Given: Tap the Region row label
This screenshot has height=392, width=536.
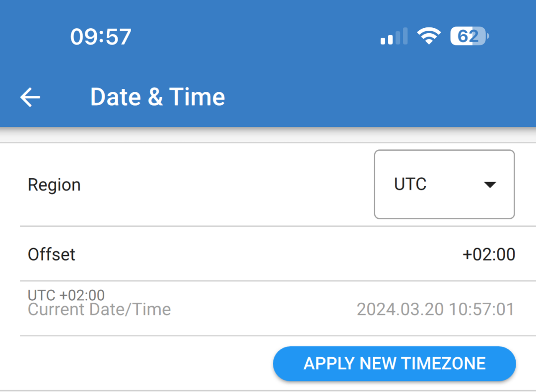Looking at the screenshot, I should pos(54,184).
